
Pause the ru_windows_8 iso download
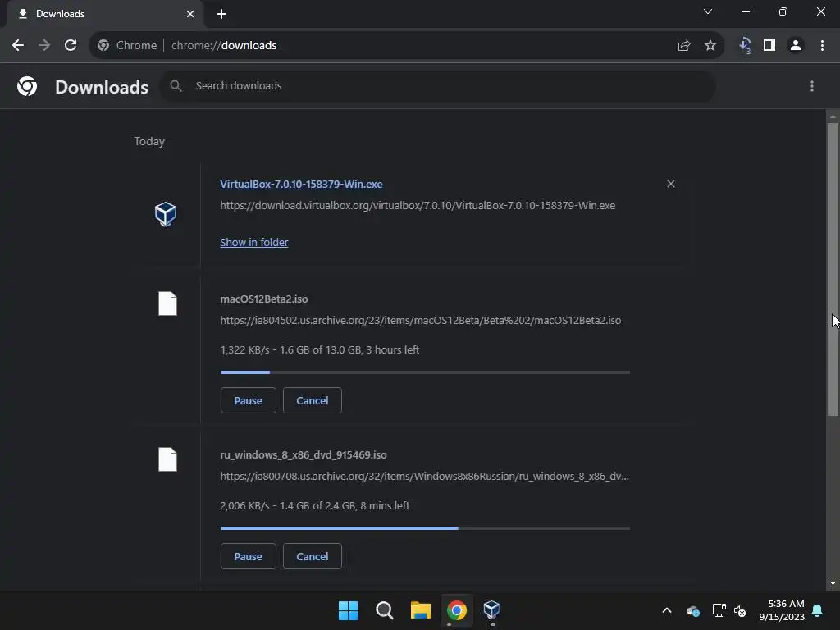(x=248, y=557)
